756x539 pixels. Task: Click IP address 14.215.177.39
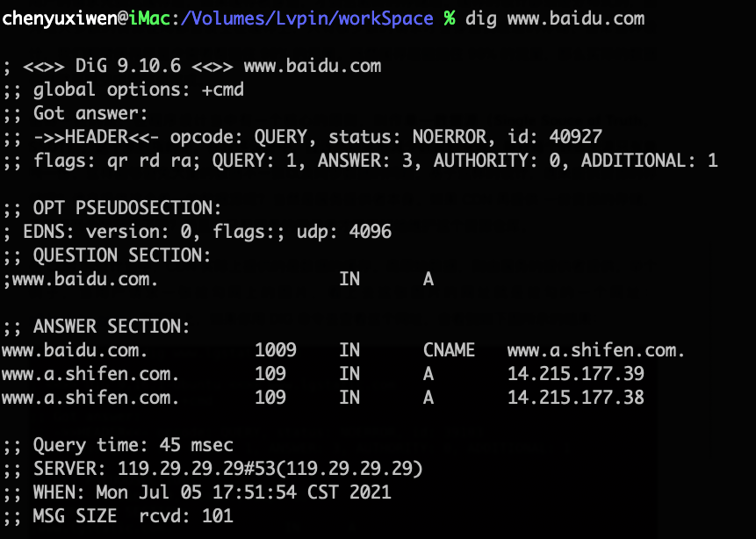[575, 374]
